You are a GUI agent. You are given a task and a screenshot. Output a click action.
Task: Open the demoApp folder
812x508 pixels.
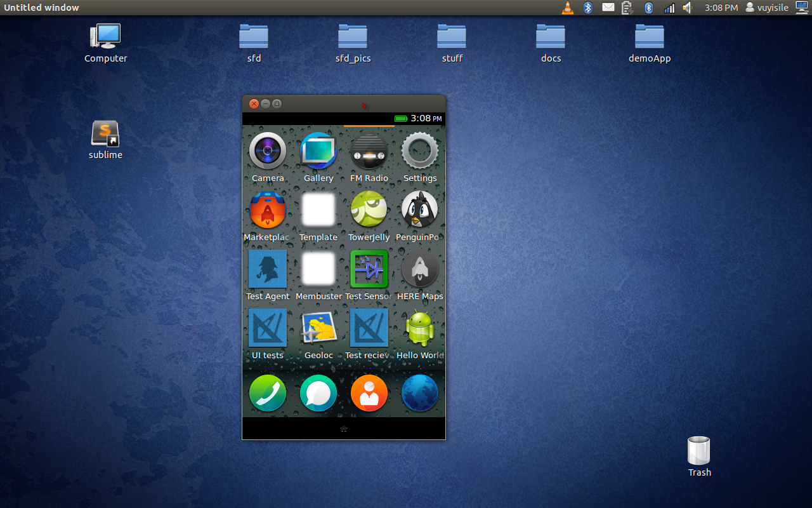point(650,43)
